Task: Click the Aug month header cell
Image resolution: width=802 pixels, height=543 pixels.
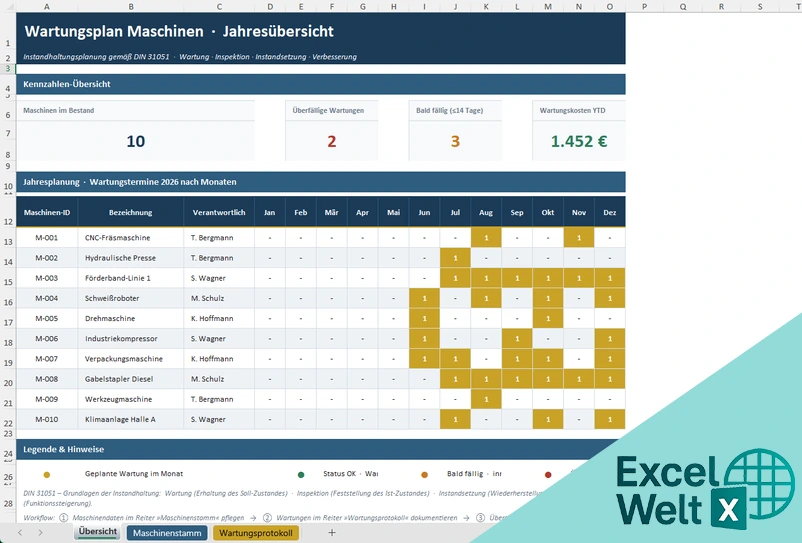Action: [486, 212]
